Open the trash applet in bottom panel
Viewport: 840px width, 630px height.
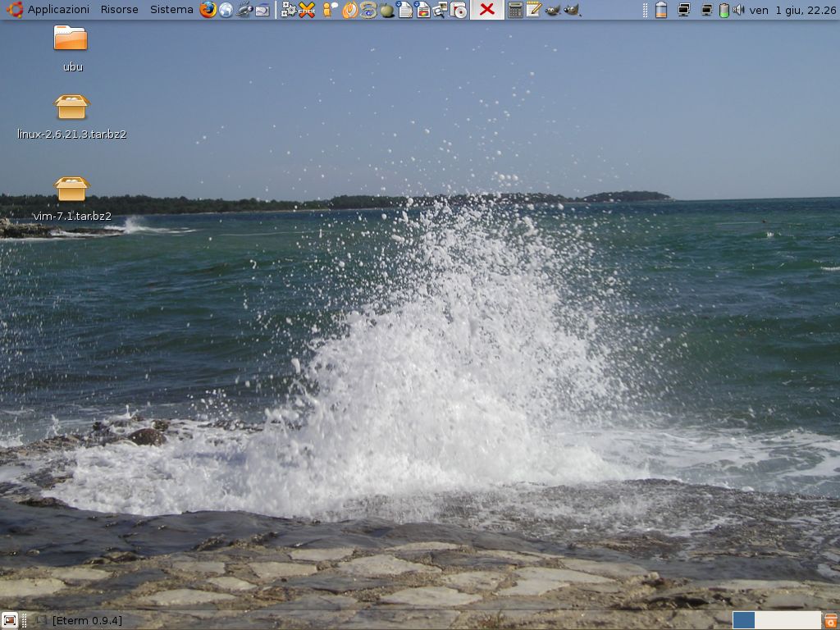pos(831,620)
